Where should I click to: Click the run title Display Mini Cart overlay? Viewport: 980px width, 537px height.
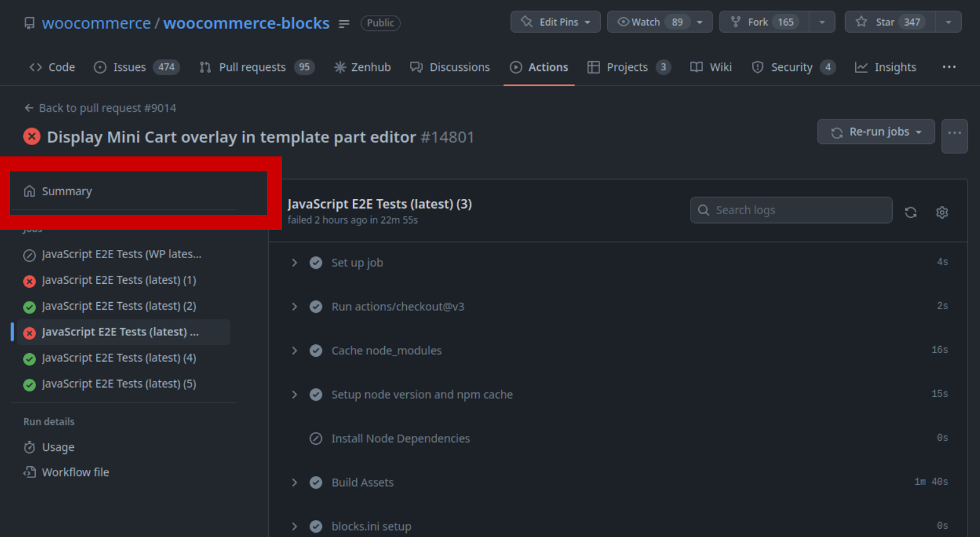click(x=232, y=137)
